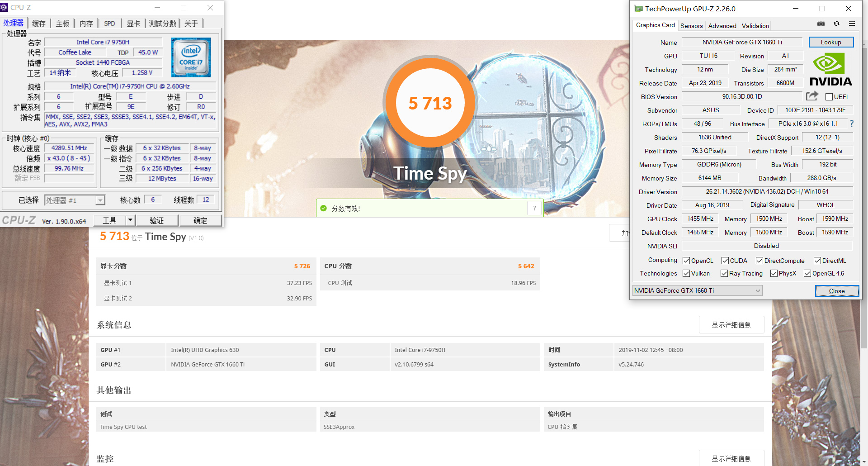Switch to the 缓存 tab in CPU-Z

pos(39,24)
